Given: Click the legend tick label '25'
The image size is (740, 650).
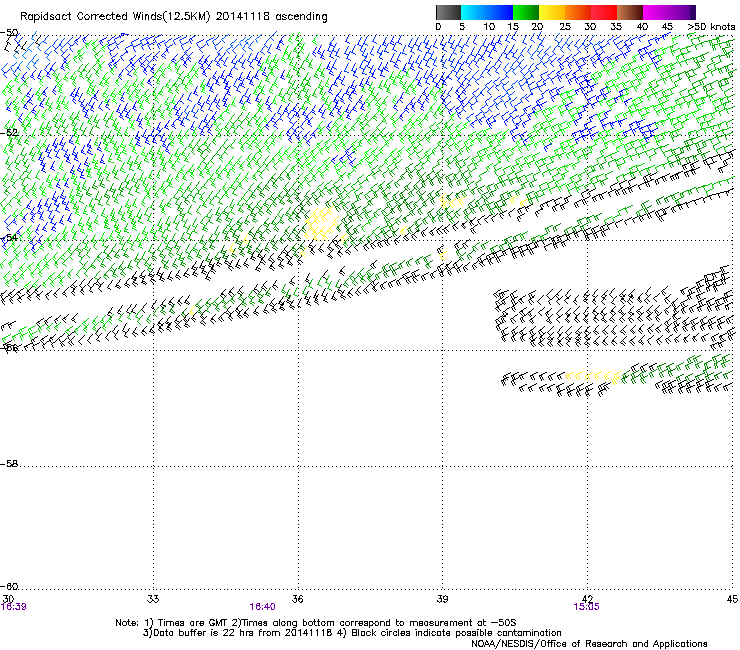Looking at the screenshot, I should pos(565,27).
